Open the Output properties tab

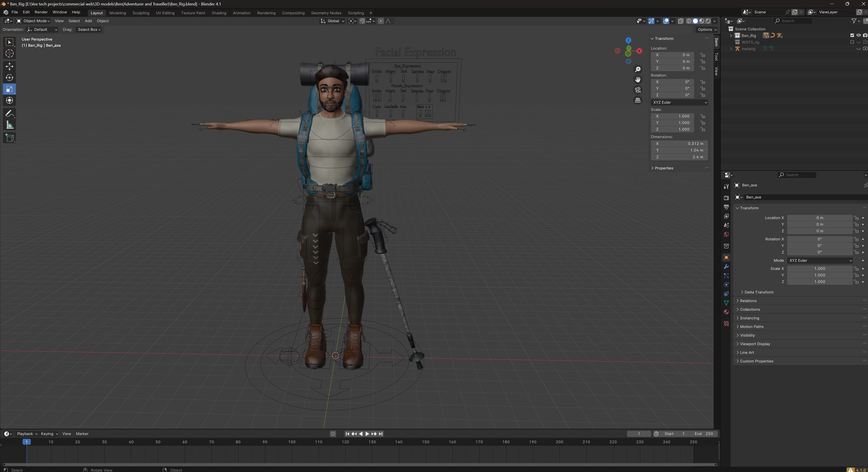pyautogui.click(x=726, y=207)
